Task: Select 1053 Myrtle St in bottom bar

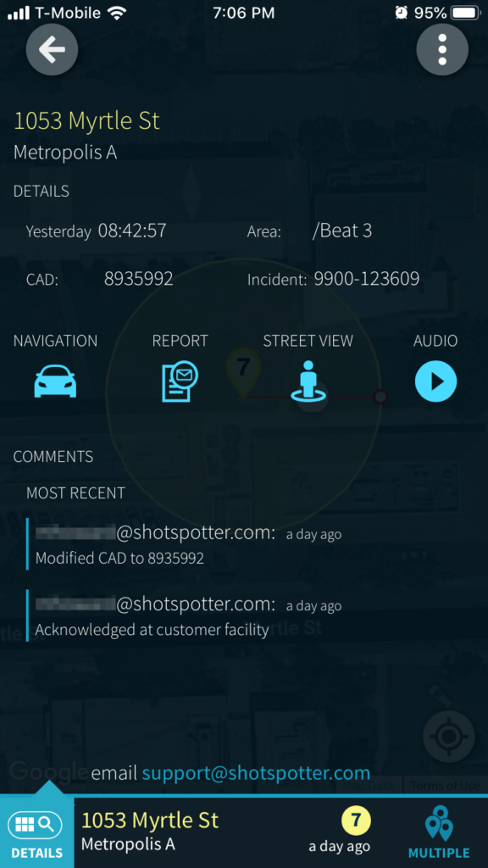Action: coord(150,820)
